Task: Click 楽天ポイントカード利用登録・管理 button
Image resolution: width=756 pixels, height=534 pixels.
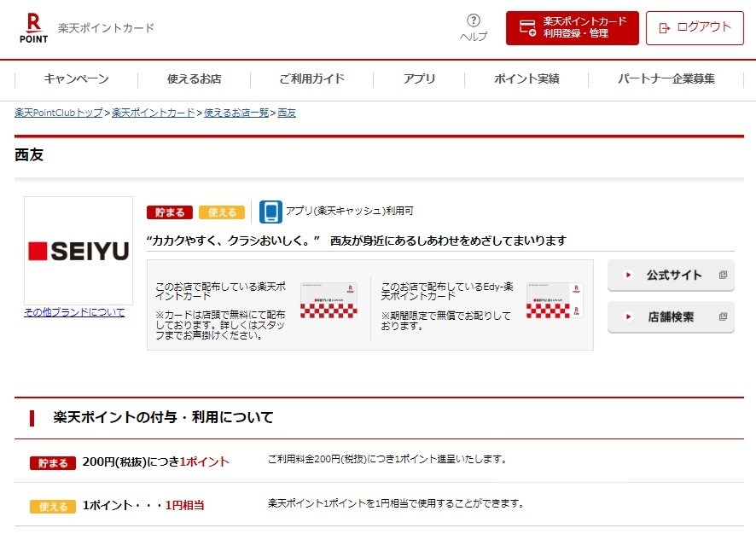Action: 573,28
